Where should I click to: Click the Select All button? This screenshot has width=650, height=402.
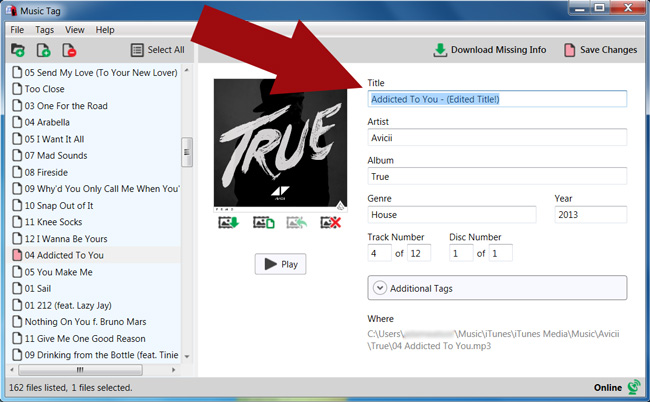pos(158,50)
